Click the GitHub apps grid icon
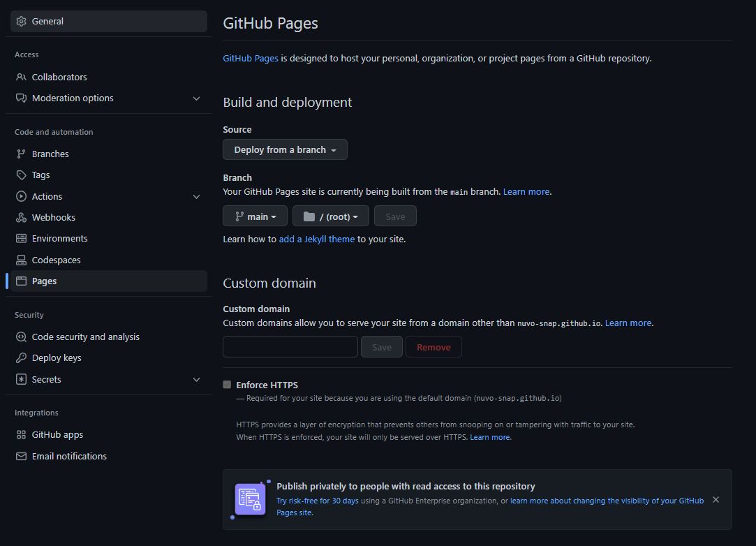The image size is (756, 546). point(21,435)
